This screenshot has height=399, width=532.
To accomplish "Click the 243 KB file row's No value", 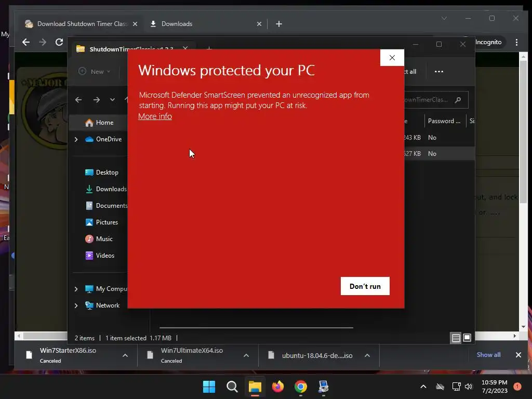I will 432,137.
